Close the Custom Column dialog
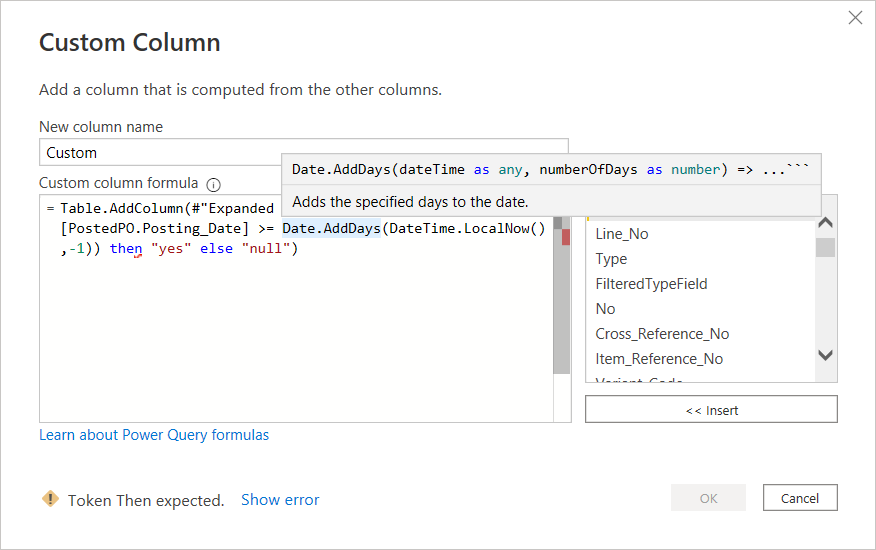This screenshot has width=876, height=550. [855, 18]
